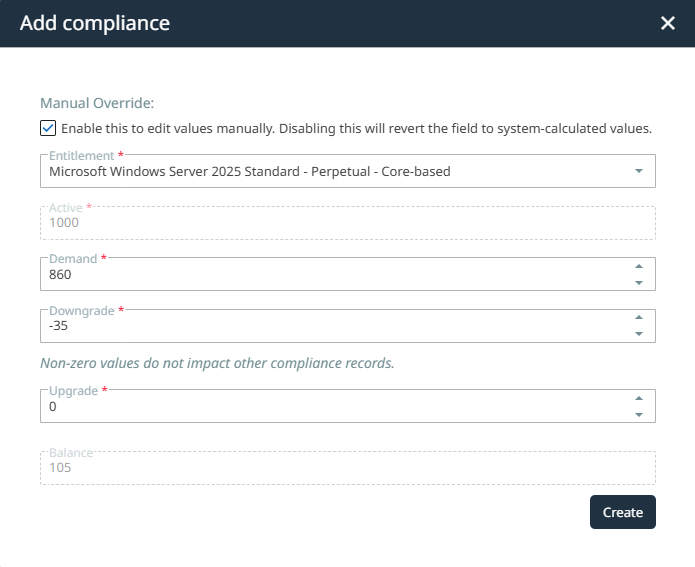This screenshot has height=567, width=695.
Task: Click the 'Add compliance' dialog title
Action: [95, 23]
